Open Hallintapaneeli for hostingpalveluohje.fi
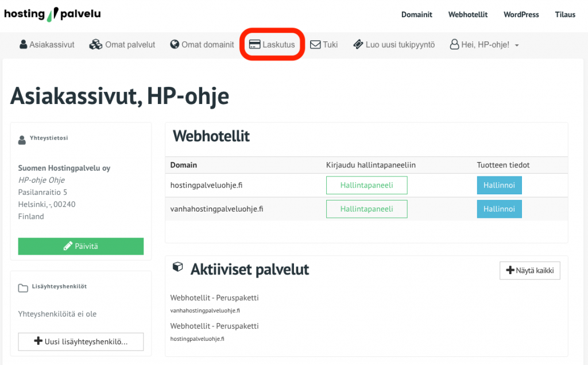Screen dimensions: 588x365 pos(366,186)
